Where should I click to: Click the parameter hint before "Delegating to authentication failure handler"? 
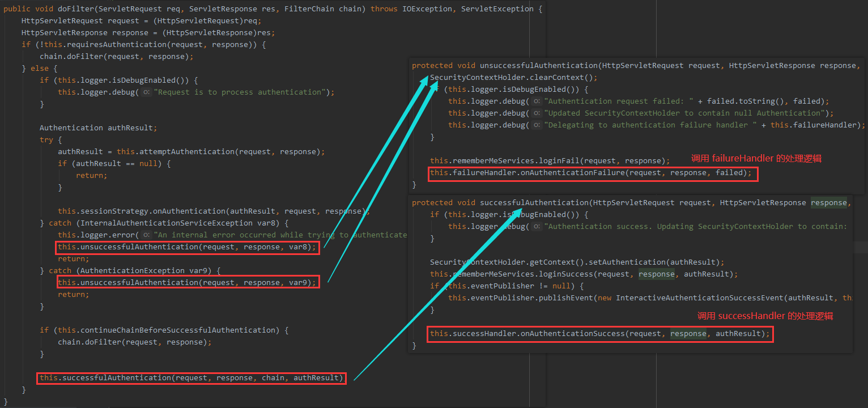[x=536, y=125]
